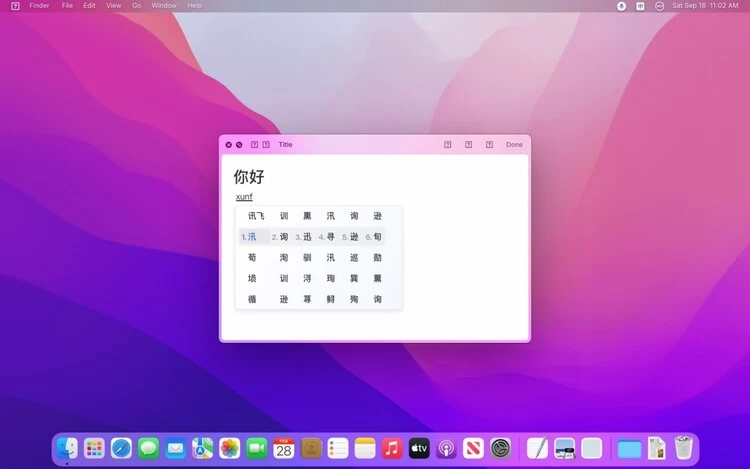The height and width of the screenshot is (469, 750).
Task: Choose candidate 3 迅 from the suggestions
Action: pos(306,237)
